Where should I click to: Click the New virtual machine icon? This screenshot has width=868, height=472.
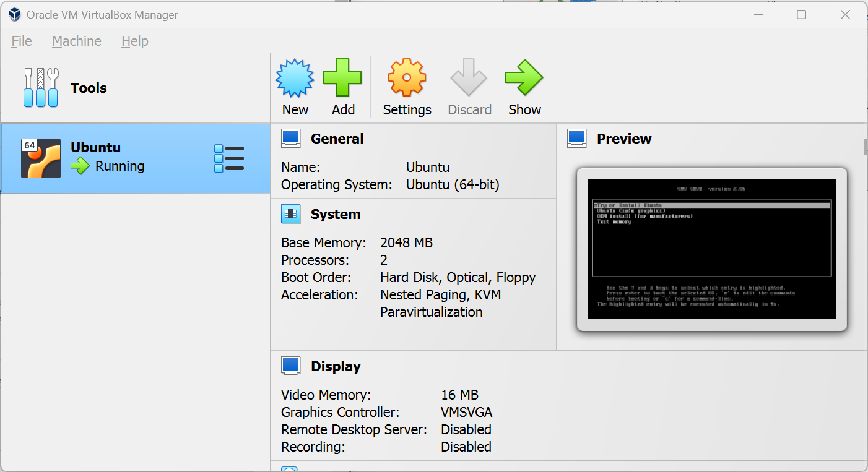coord(295,78)
